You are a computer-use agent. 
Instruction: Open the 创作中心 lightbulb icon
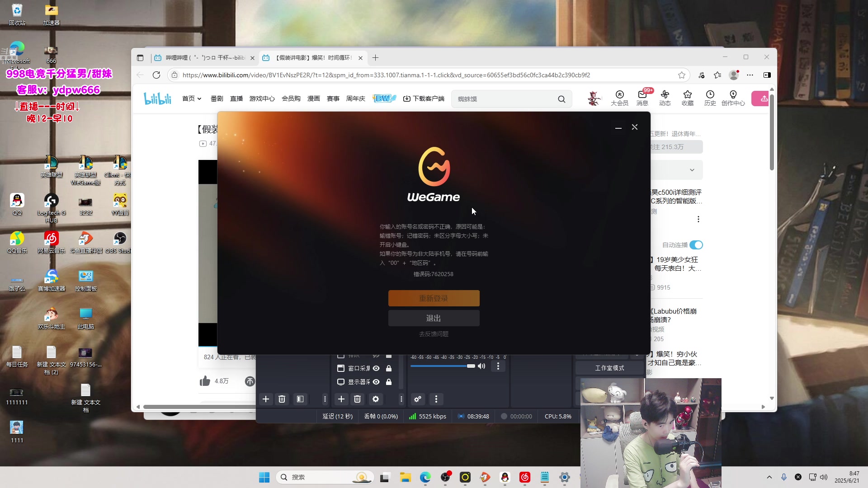[733, 98]
